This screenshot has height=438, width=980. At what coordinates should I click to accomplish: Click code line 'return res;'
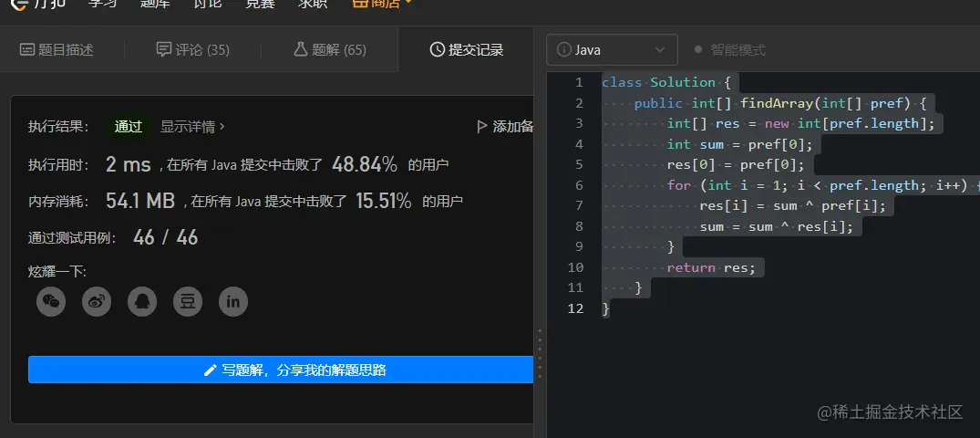pos(711,267)
